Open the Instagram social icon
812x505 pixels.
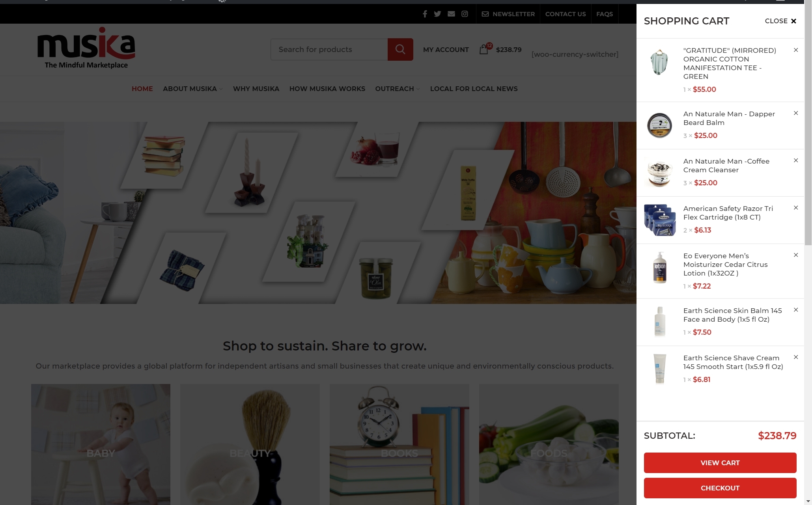click(465, 14)
